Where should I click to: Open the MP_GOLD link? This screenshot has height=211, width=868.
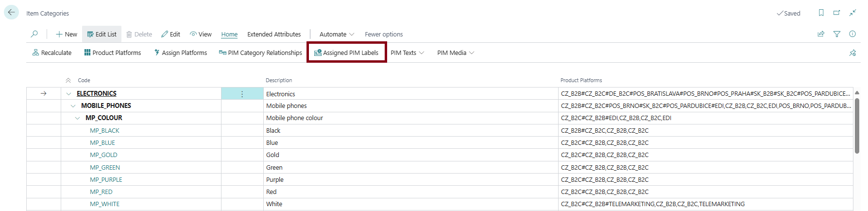[x=103, y=155]
